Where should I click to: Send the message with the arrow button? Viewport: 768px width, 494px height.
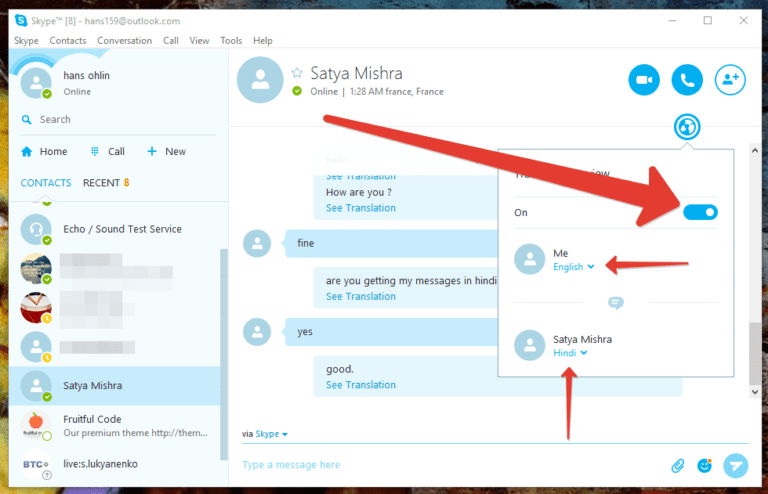[735, 465]
